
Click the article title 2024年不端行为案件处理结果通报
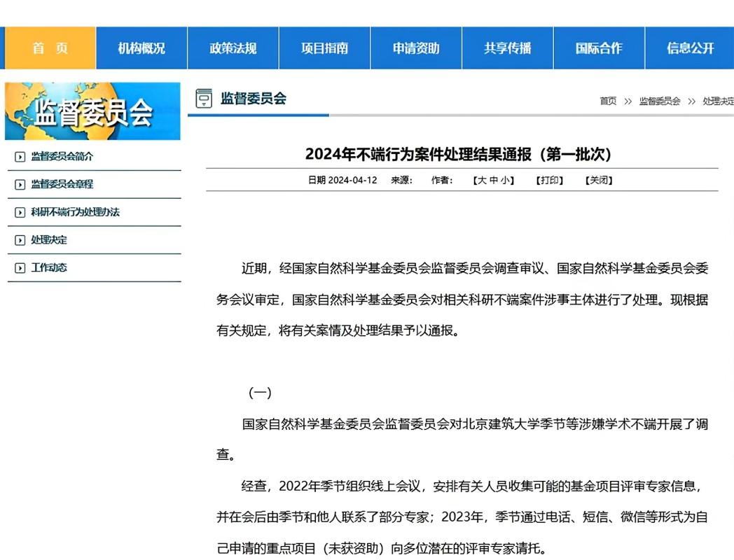coord(458,154)
